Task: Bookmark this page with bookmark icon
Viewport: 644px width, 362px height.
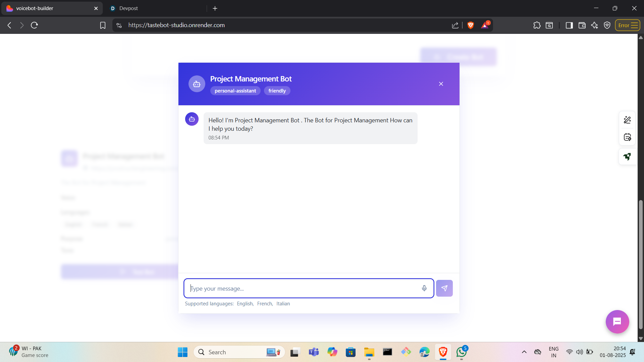Action: coord(103,25)
